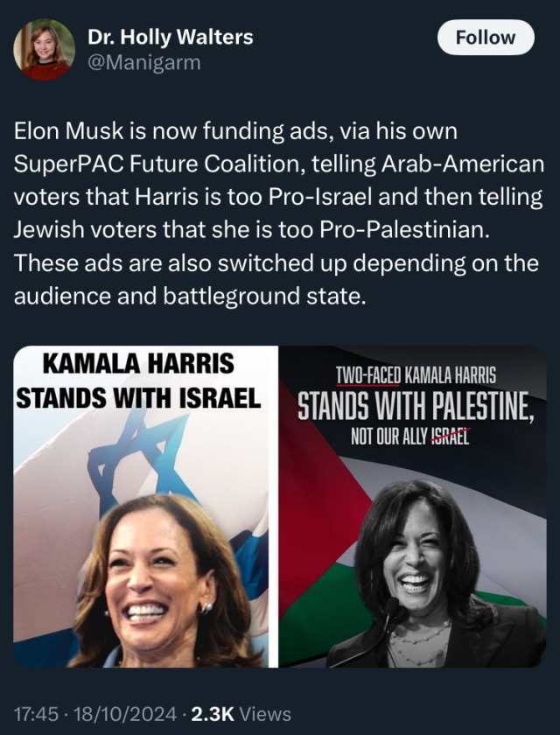This screenshot has width=560, height=735.
Task: Open the left ad image thumbnail
Action: coord(145,507)
